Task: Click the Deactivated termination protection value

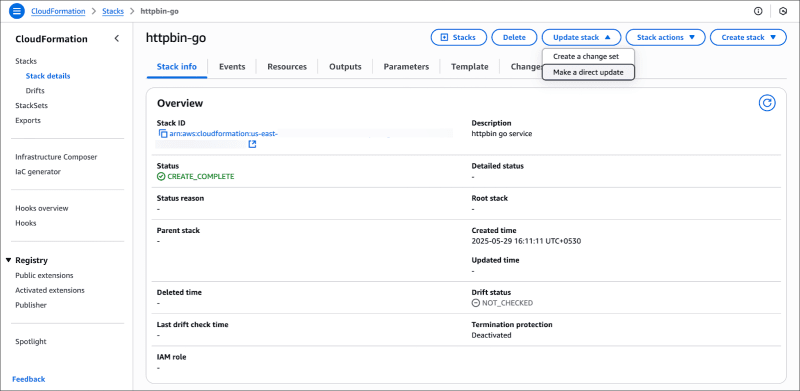Action: coord(491,335)
